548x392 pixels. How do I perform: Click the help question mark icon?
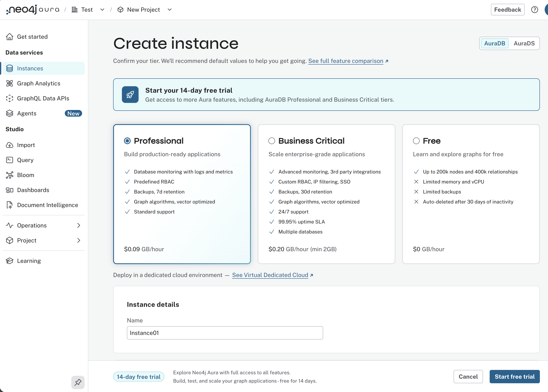click(534, 10)
